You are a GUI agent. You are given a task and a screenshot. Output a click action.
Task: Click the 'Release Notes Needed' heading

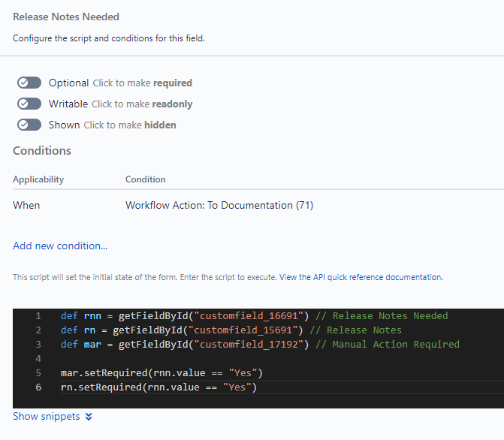[x=66, y=17]
